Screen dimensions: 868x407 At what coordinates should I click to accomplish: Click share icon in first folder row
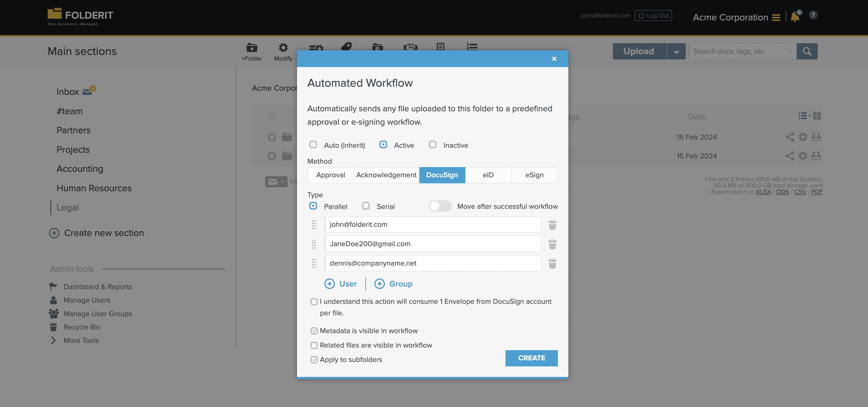pos(789,137)
